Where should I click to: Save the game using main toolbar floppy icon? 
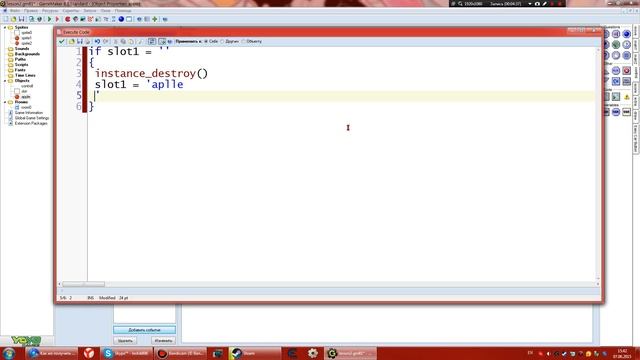pyautogui.click(x=22, y=19)
